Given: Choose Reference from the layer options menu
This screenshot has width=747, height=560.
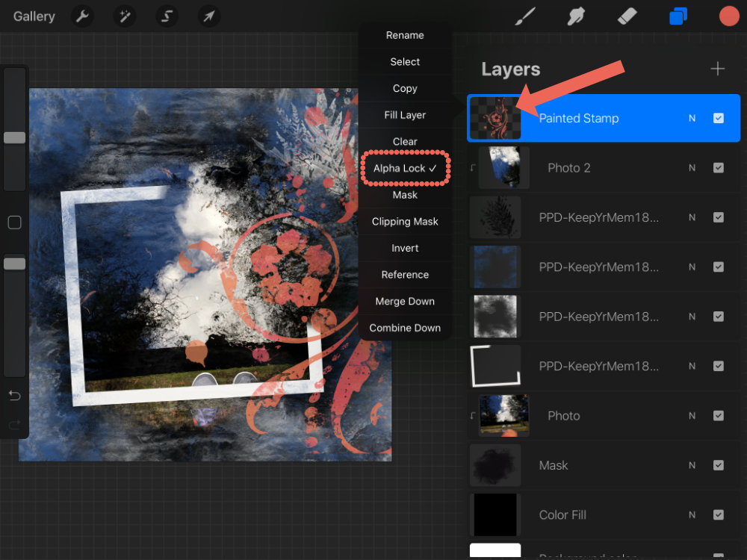Looking at the screenshot, I should point(405,276).
